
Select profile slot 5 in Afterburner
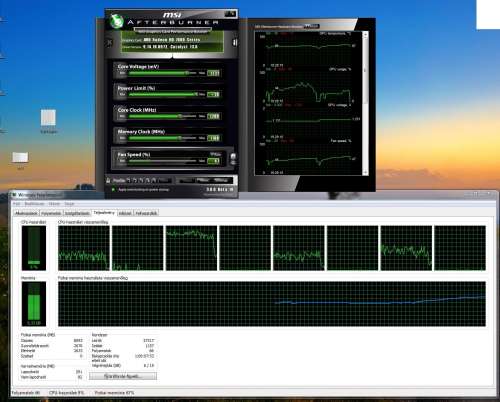[x=154, y=181]
